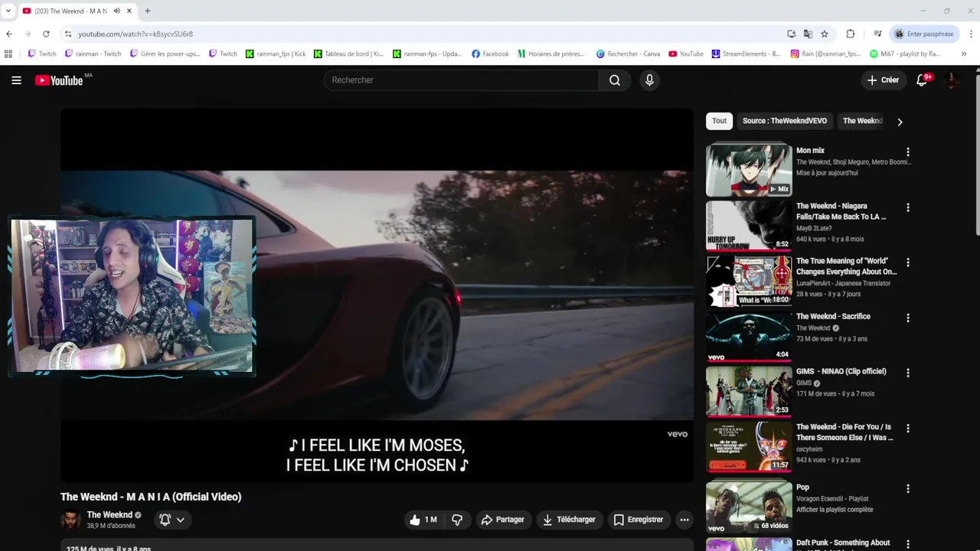
Task: Open options for True Meaning of World video
Action: [x=908, y=262]
